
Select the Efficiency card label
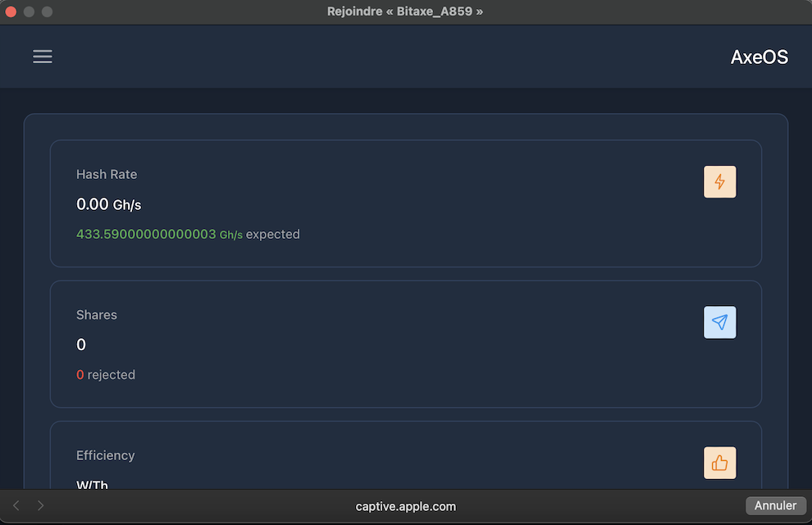105,455
